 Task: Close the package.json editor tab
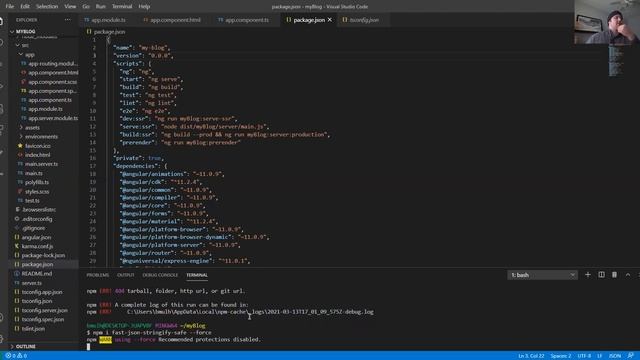pyautogui.click(x=330, y=20)
